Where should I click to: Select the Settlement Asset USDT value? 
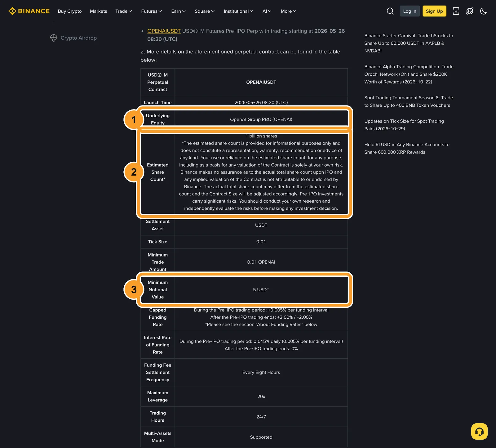(x=261, y=225)
